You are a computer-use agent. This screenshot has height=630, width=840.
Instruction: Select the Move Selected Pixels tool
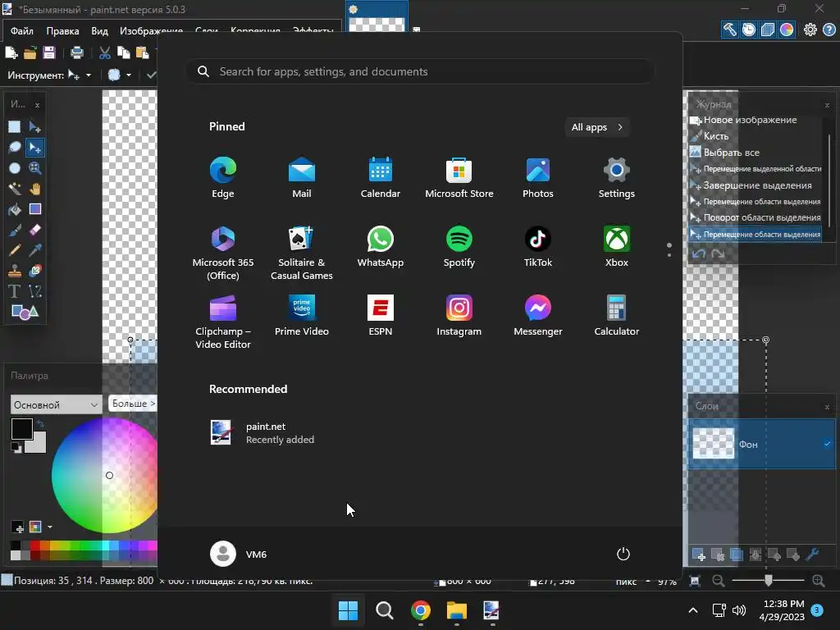[34, 127]
